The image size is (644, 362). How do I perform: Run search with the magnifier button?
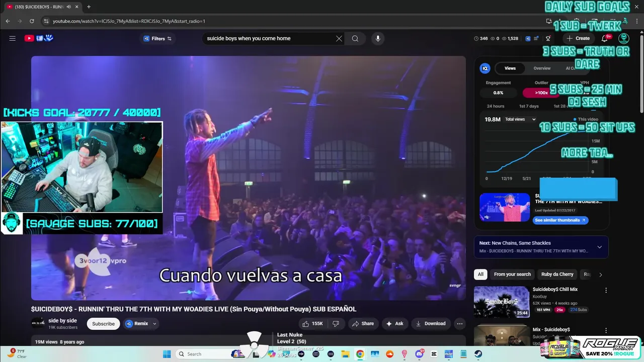point(355,39)
